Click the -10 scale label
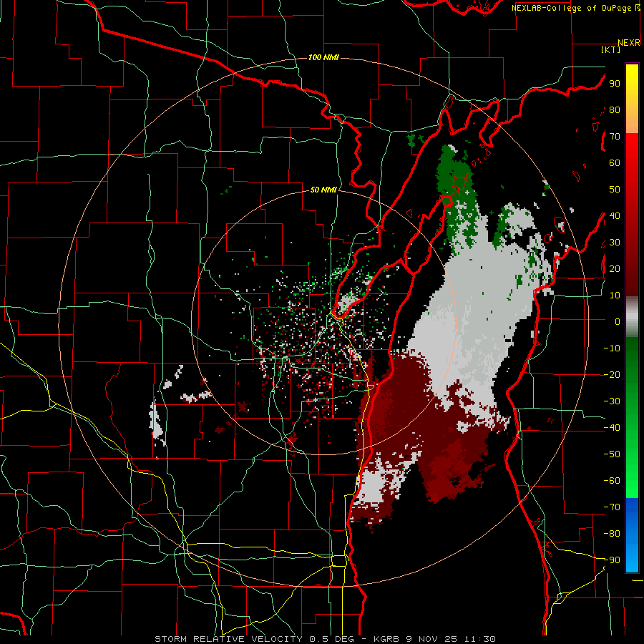 point(612,348)
